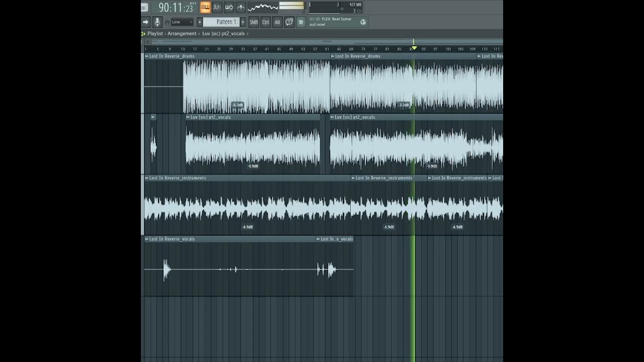Viewport: 644px width, 362px height.
Task: Click -6.9dB label on first instruments clip
Action: point(248,227)
